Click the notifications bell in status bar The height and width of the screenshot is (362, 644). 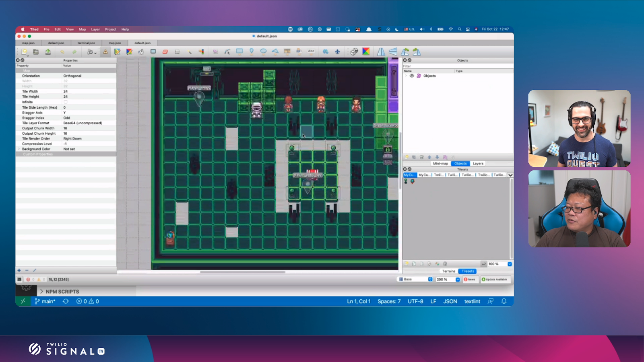(504, 301)
